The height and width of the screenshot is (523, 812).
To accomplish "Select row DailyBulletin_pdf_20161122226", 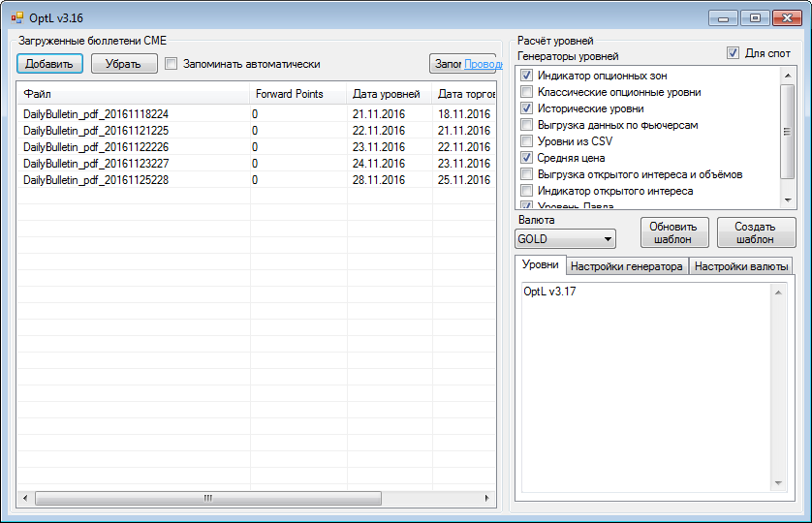I will [x=96, y=147].
